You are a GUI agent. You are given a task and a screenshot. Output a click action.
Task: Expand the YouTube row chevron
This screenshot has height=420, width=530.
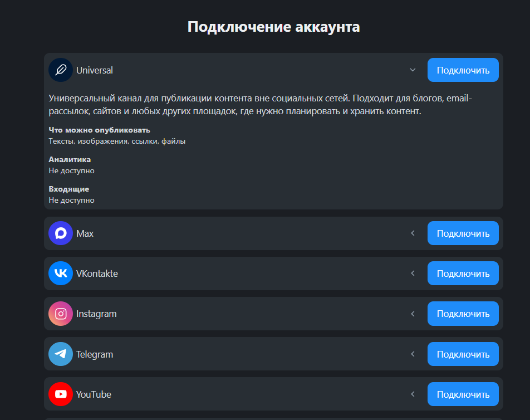pyautogui.click(x=413, y=394)
